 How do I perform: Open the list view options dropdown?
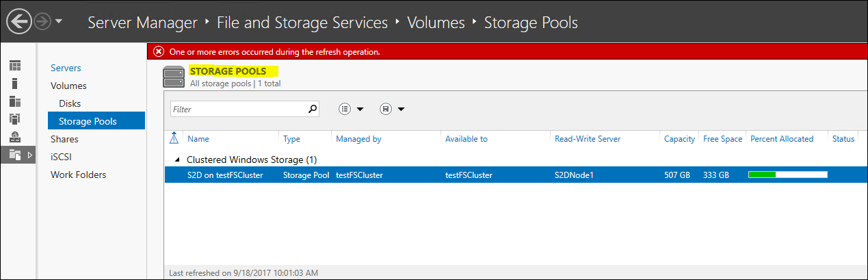click(x=352, y=109)
